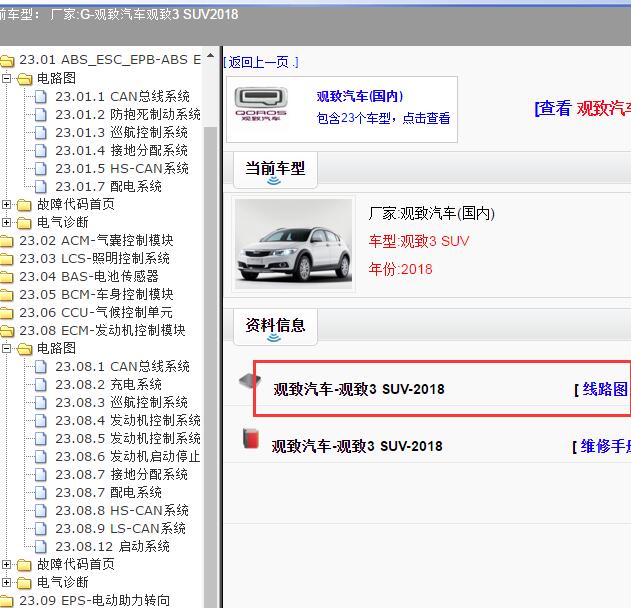Open 23.01.1 CAN总线系统 document
The image size is (631, 608).
[x=122, y=97]
